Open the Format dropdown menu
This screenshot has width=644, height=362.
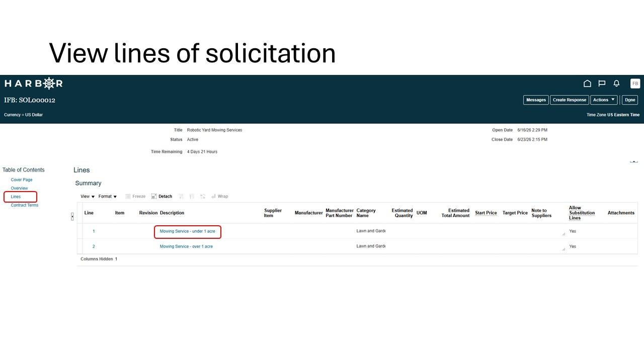pos(108,197)
